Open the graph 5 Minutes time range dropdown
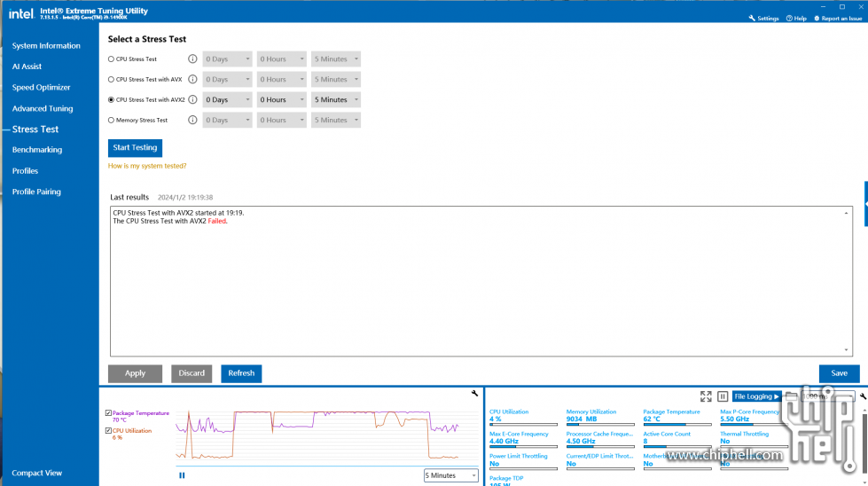 [x=451, y=475]
